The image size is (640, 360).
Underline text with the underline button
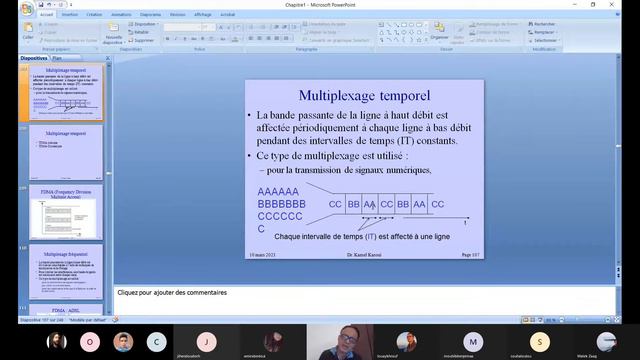[184, 39]
